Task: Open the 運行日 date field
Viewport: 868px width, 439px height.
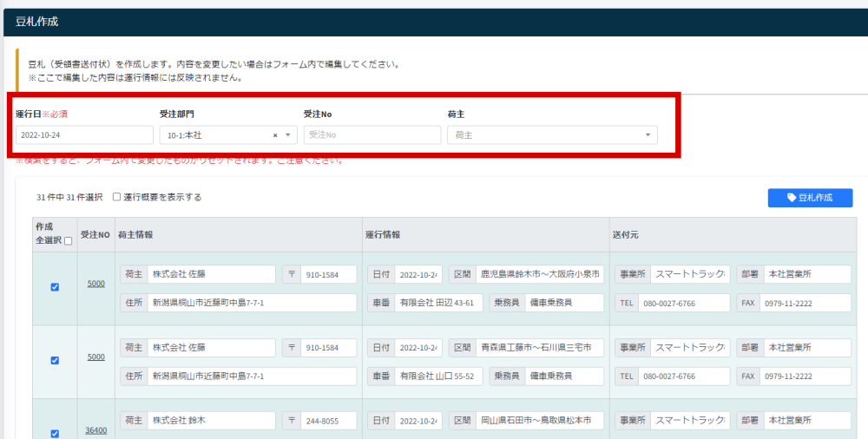Action: coord(84,135)
